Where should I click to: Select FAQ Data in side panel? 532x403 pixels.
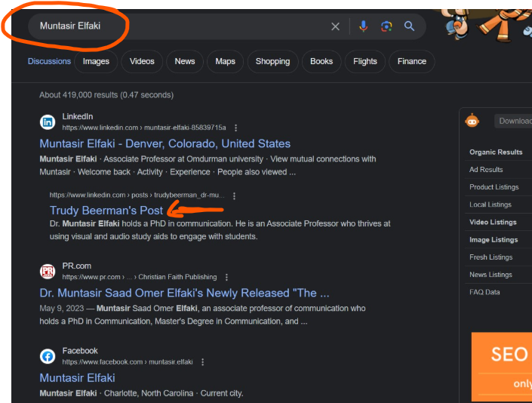coord(484,292)
